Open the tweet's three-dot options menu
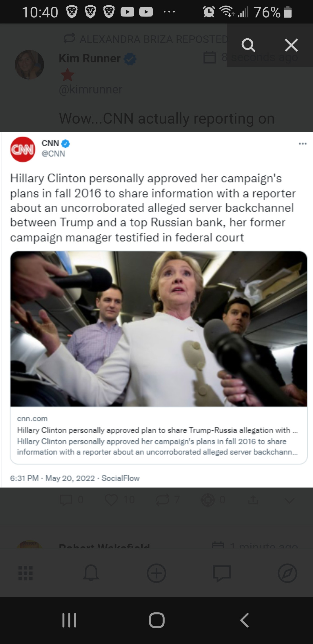The width and height of the screenshot is (313, 644). click(x=303, y=144)
